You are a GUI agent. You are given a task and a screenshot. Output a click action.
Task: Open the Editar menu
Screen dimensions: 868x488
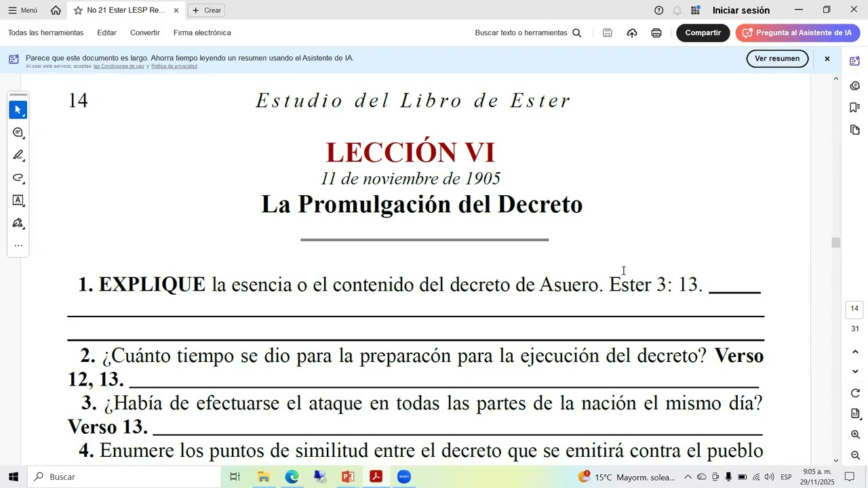106,33
